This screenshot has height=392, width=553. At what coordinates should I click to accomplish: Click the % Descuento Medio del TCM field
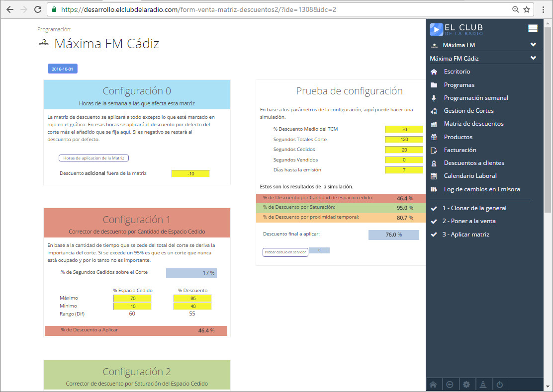click(x=404, y=129)
